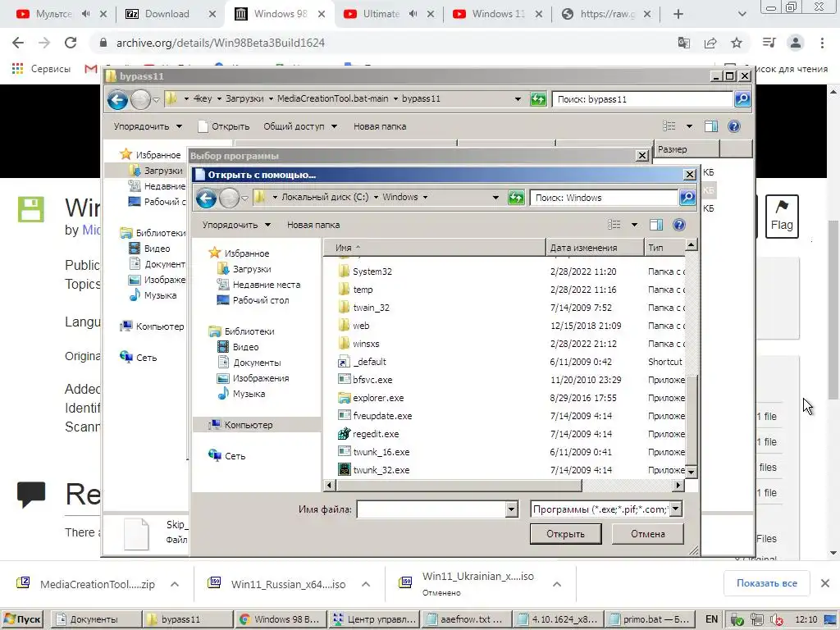Viewport: 840px width, 630px height.
Task: Switch to bypass11 taskbar button
Action: [187, 619]
